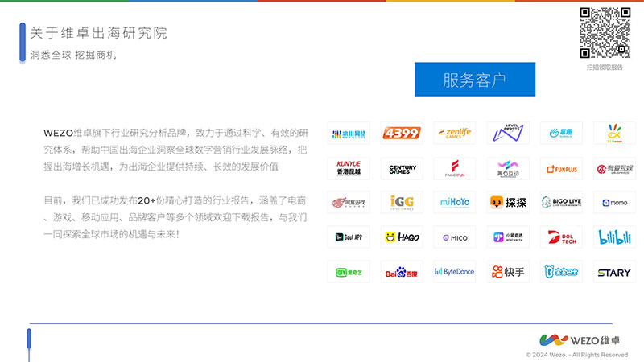
Task: Click the bilibili logo
Action: click(614, 237)
